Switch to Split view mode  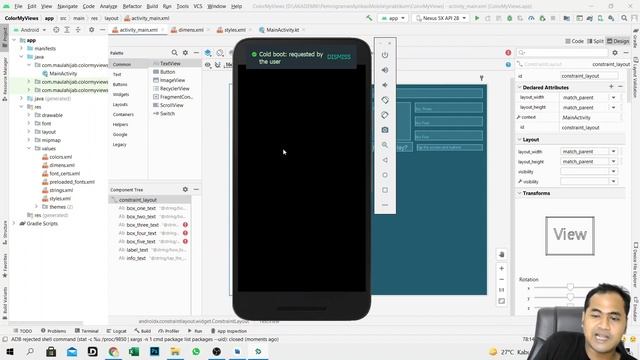[x=596, y=41]
